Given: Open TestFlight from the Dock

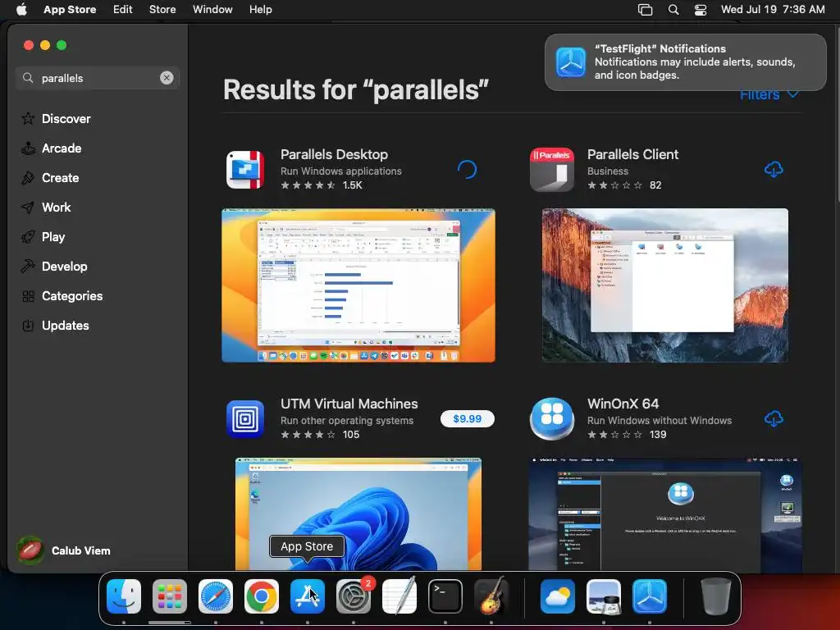Looking at the screenshot, I should coord(650,596).
